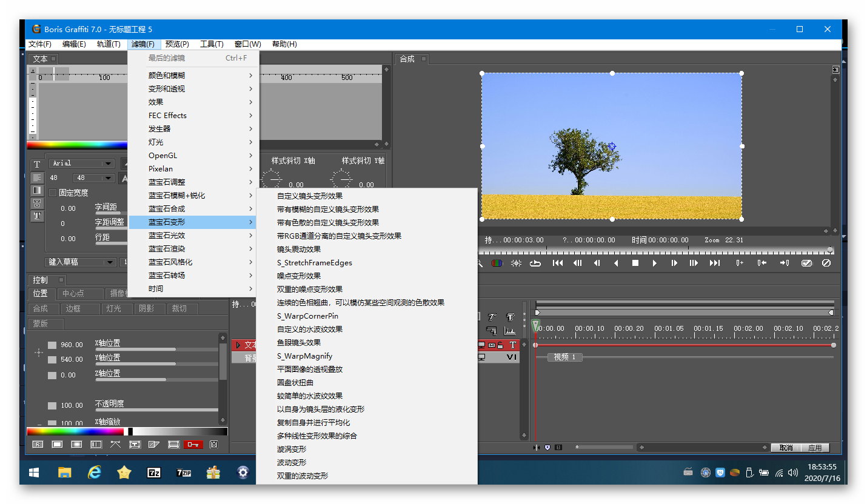
Task: Expand the 蓝宝石光效 submenu
Action: (194, 235)
